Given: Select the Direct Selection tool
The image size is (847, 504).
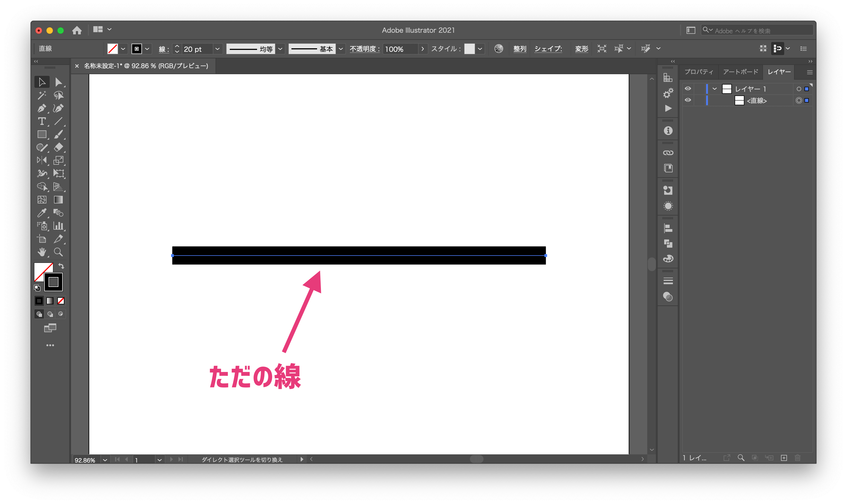Looking at the screenshot, I should [x=58, y=82].
